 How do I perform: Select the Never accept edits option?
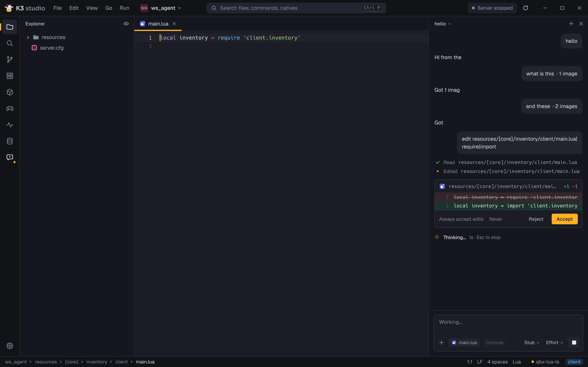coord(496,219)
